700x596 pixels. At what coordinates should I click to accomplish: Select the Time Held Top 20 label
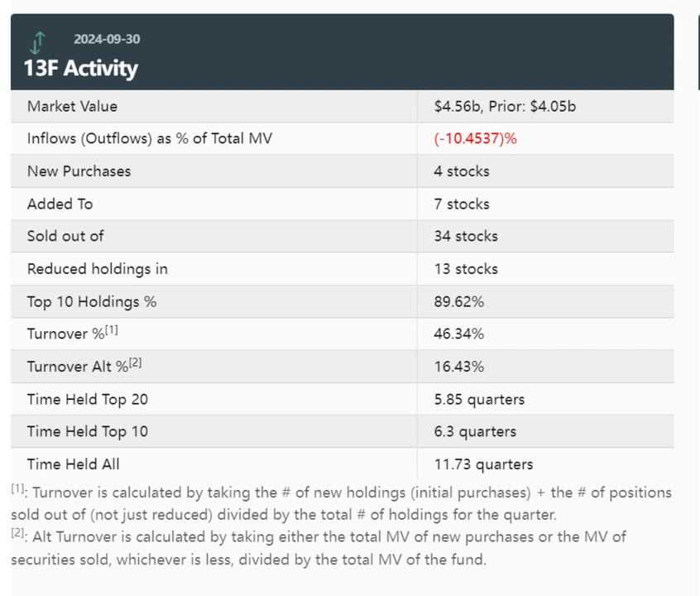tap(88, 399)
